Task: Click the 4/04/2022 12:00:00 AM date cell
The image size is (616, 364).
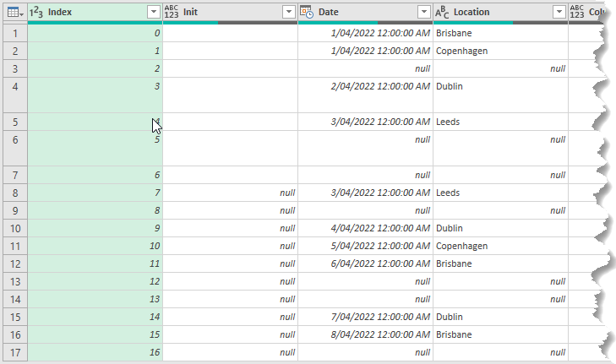Action: 365,228
